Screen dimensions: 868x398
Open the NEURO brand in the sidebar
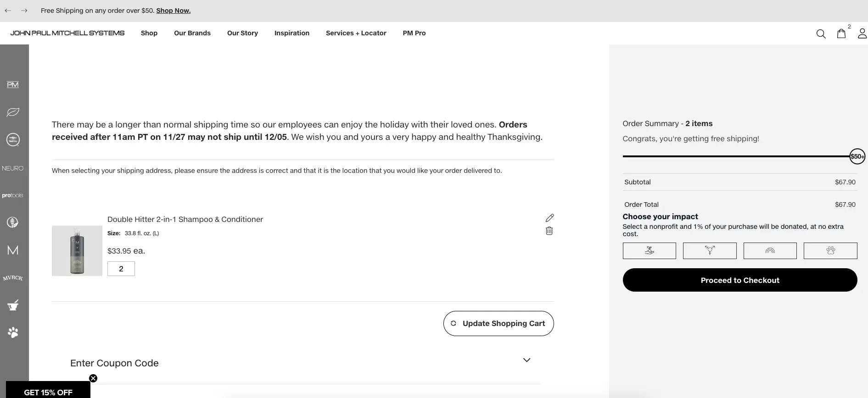pyautogui.click(x=13, y=168)
